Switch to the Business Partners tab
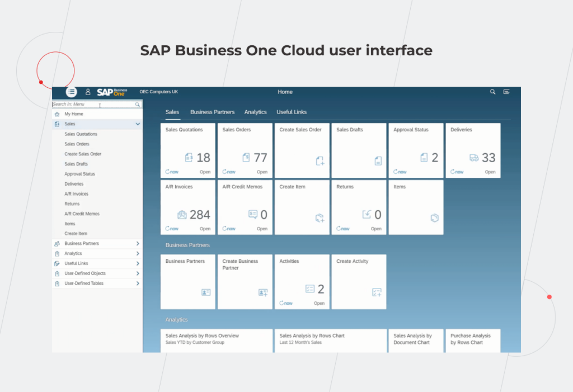The image size is (573, 392). (212, 112)
